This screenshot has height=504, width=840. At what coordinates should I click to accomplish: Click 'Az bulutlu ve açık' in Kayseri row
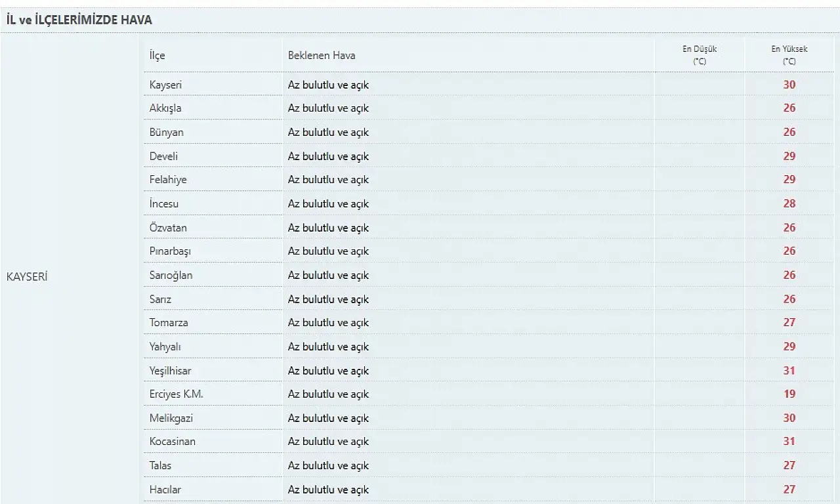328,85
